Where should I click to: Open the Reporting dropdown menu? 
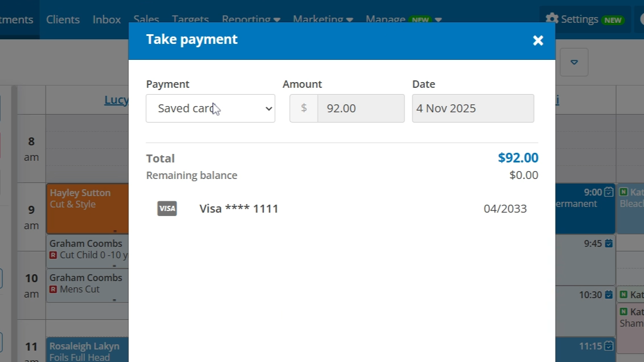point(251,19)
